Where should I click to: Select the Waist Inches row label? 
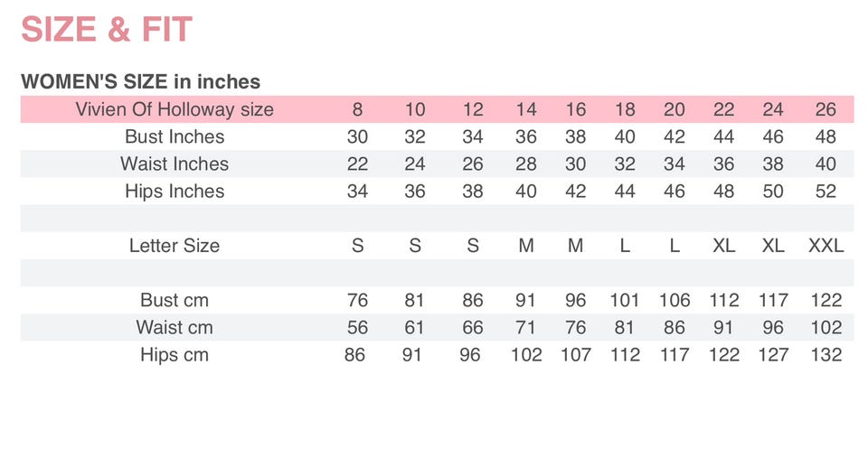175,164
